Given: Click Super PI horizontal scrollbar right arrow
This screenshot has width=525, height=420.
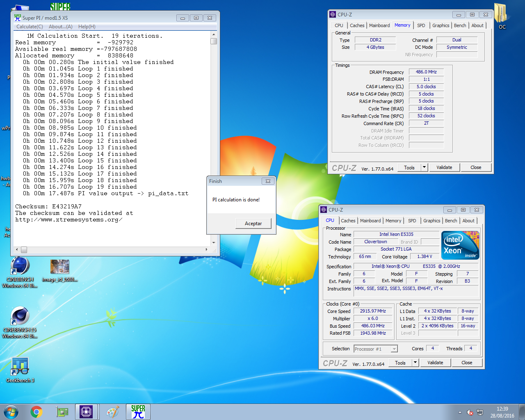Looking at the screenshot, I should click(x=206, y=249).
